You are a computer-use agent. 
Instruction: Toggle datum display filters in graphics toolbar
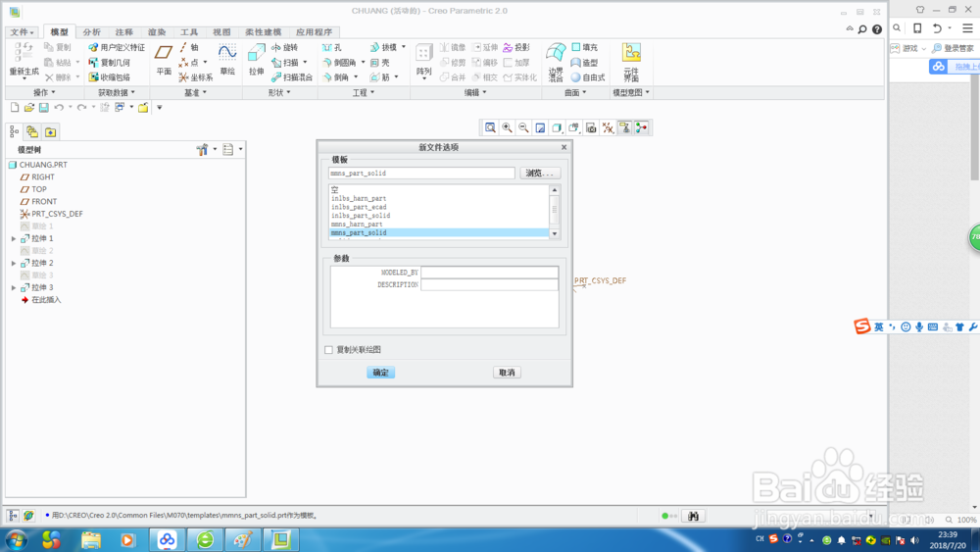609,128
